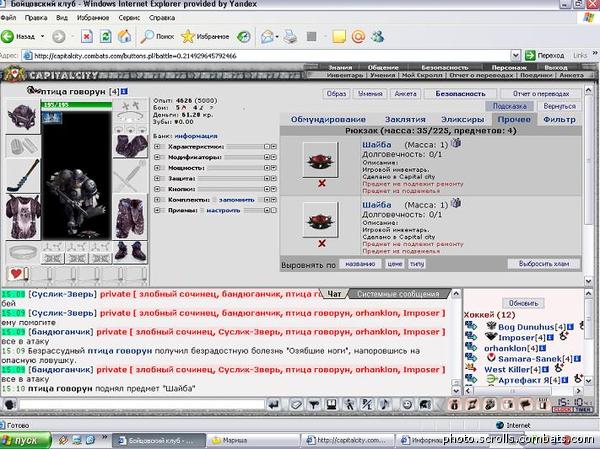Click the knight helmet chat icon
The height and width of the screenshot is (449, 600).
point(425,405)
